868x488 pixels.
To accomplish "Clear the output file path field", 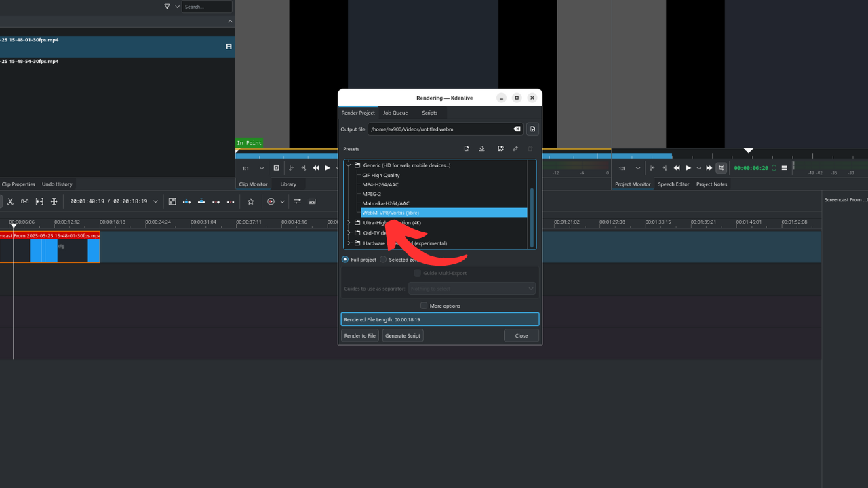I will click(517, 129).
